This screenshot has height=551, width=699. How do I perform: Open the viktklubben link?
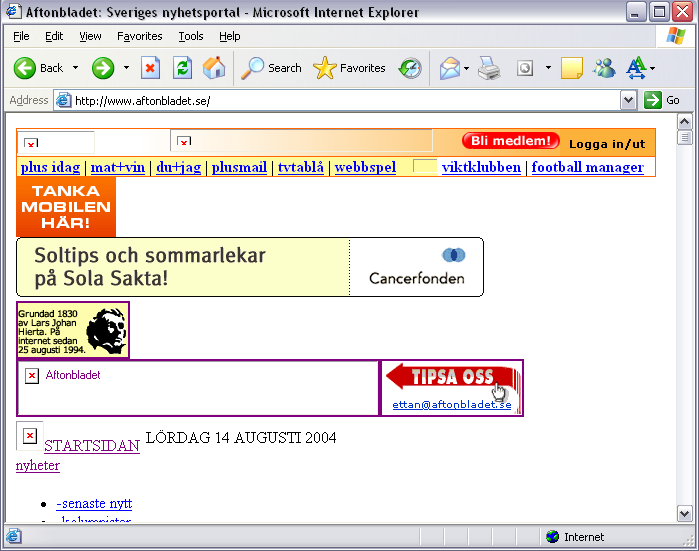(481, 167)
